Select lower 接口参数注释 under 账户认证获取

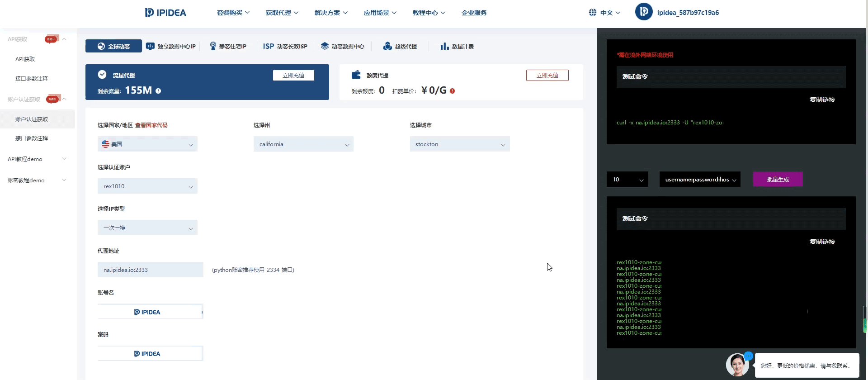tap(32, 138)
